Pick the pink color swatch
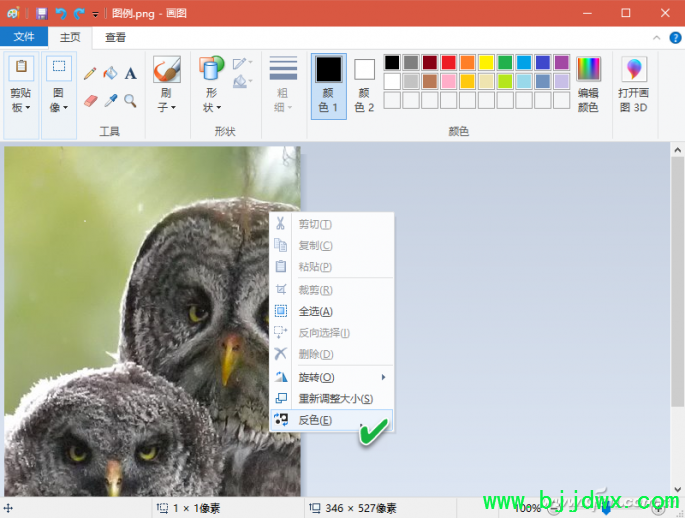Screen dimensions: 685x518 [x=449, y=81]
